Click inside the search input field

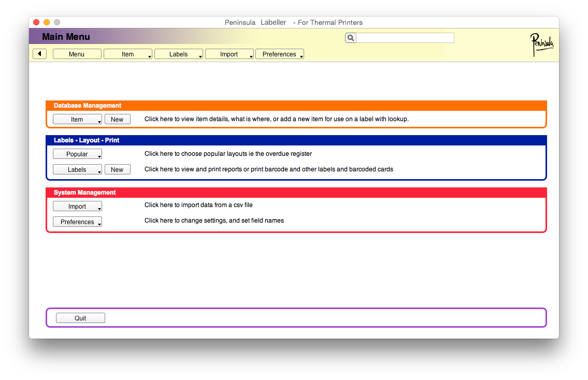tap(405, 38)
